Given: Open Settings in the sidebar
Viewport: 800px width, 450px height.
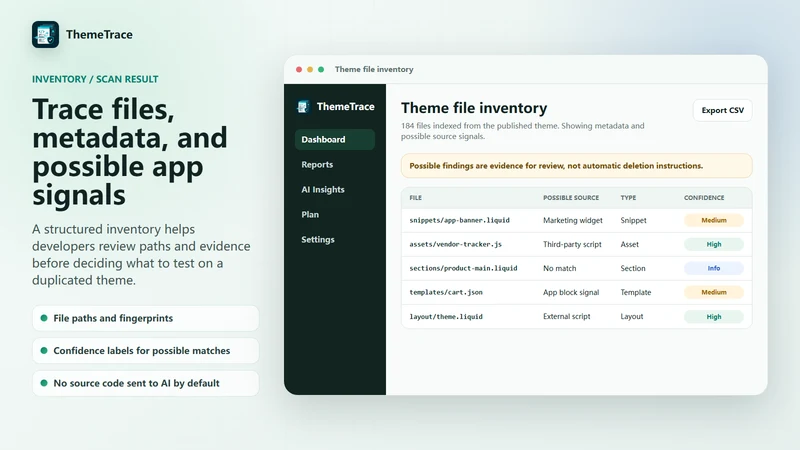Looking at the screenshot, I should (x=317, y=239).
